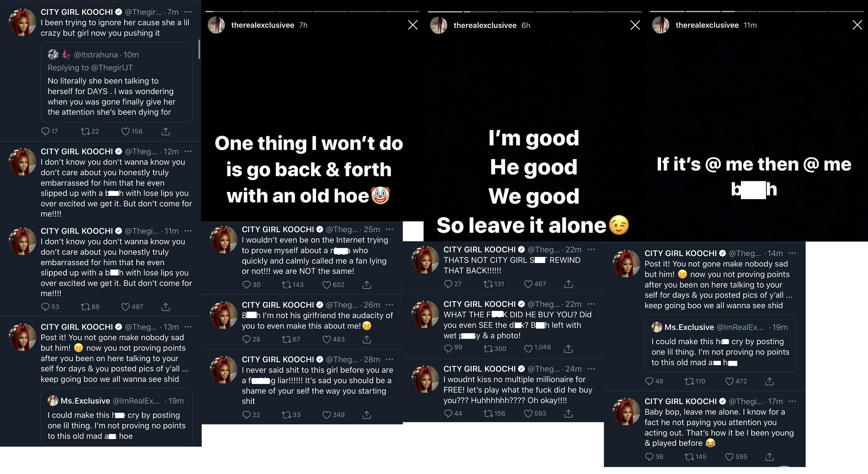Screen dimensions: 868x474
Task: Open therealexclusivee profile on the 6h story
Action: pos(485,25)
